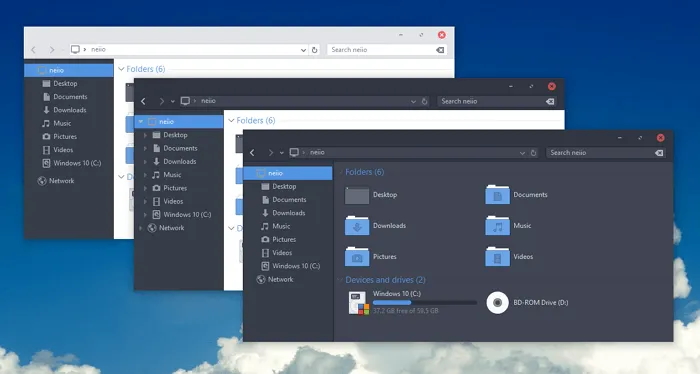The width and height of the screenshot is (700, 374).
Task: Expand Videos node in middle window tree
Action: pos(145,201)
